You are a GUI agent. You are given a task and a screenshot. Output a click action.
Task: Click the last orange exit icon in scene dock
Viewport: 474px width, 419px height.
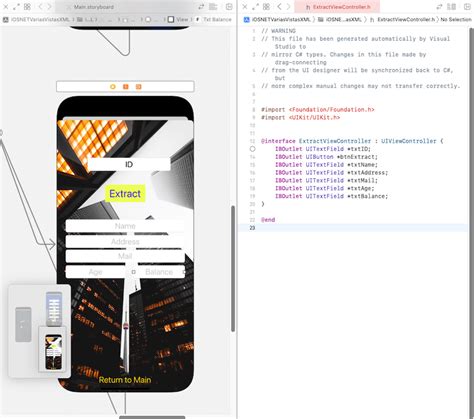138,87
